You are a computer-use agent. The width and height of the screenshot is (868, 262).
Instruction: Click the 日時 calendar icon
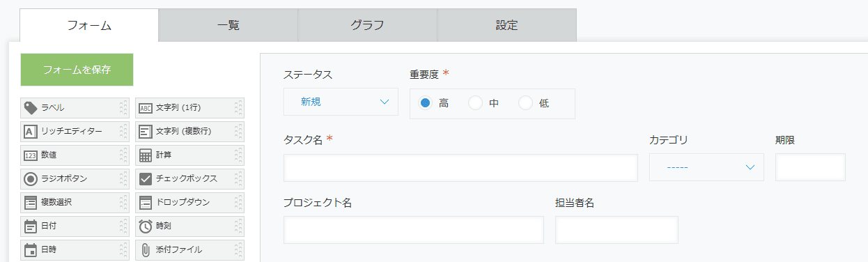click(x=30, y=249)
